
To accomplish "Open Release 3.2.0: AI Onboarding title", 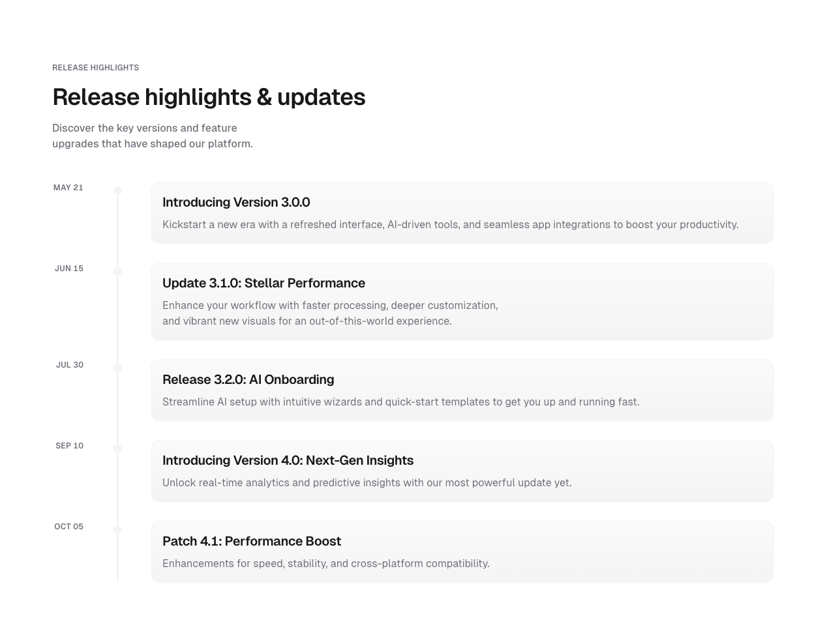I will coord(248,379).
